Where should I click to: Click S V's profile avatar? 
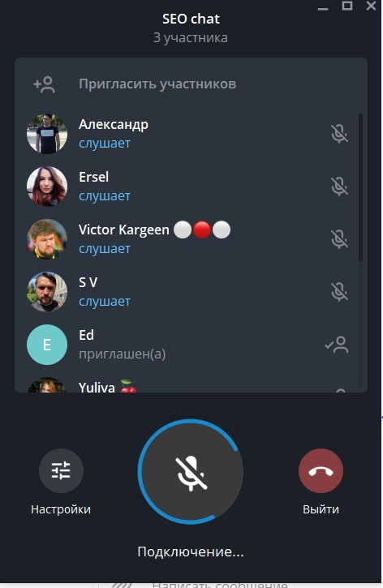47,292
